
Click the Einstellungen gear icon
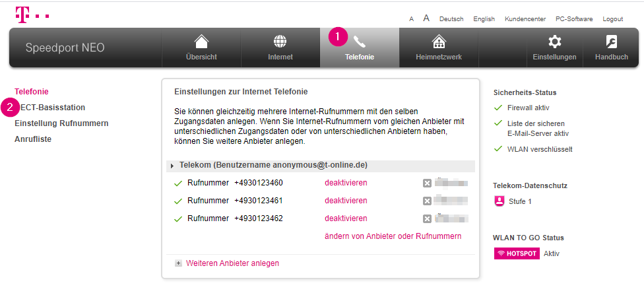pos(554,42)
